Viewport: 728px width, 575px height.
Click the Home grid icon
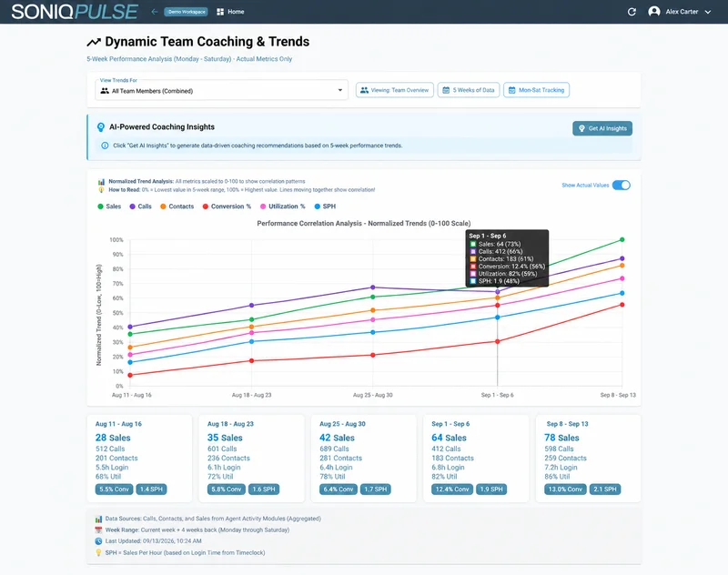coord(220,12)
